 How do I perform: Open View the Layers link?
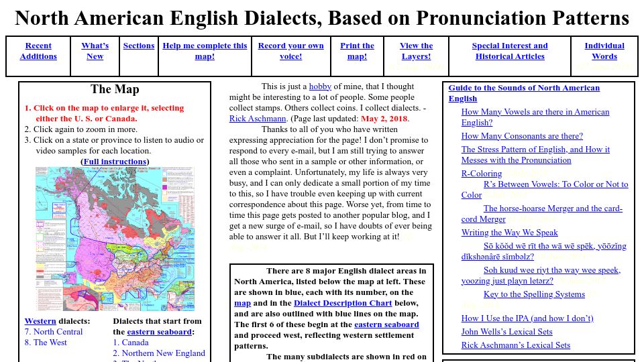(416, 51)
